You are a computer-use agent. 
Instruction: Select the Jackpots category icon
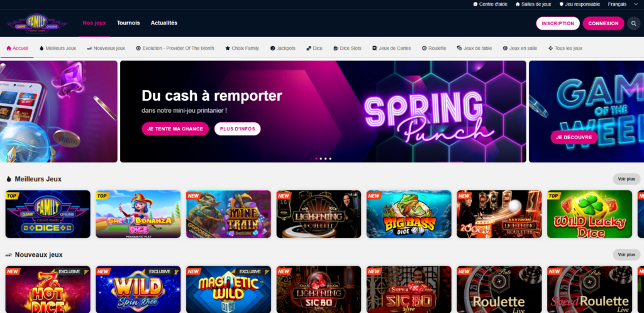pyautogui.click(x=273, y=48)
